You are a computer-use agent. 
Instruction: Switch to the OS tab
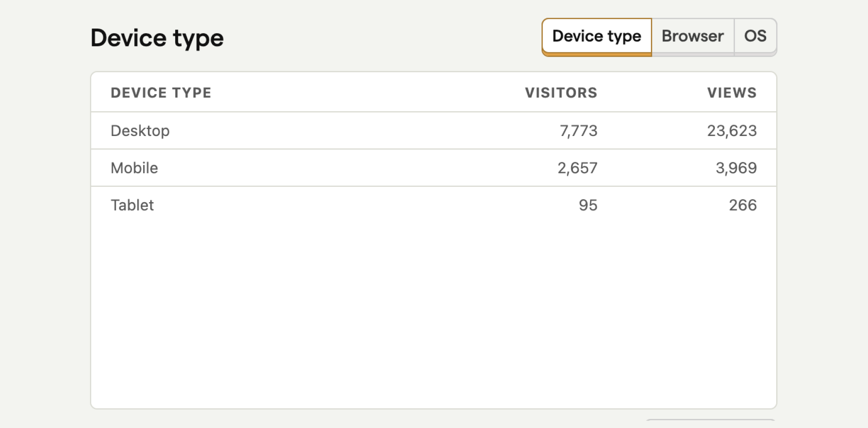tap(755, 37)
